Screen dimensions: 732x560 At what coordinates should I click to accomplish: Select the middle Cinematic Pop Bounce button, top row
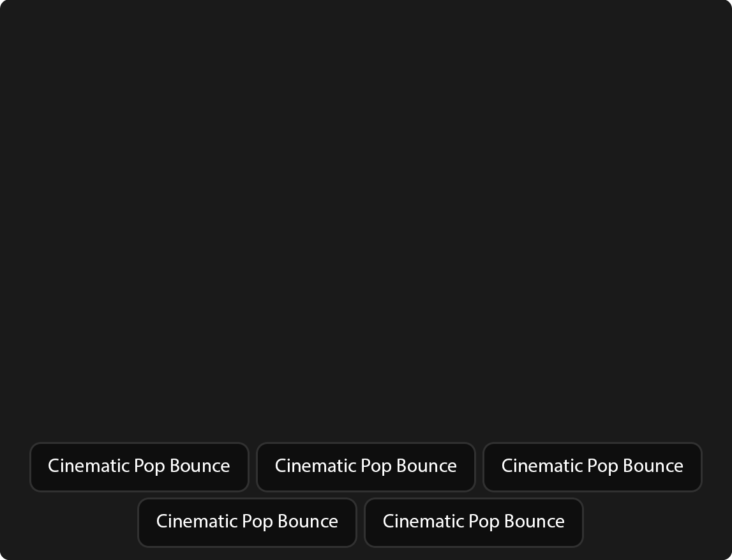click(366, 467)
